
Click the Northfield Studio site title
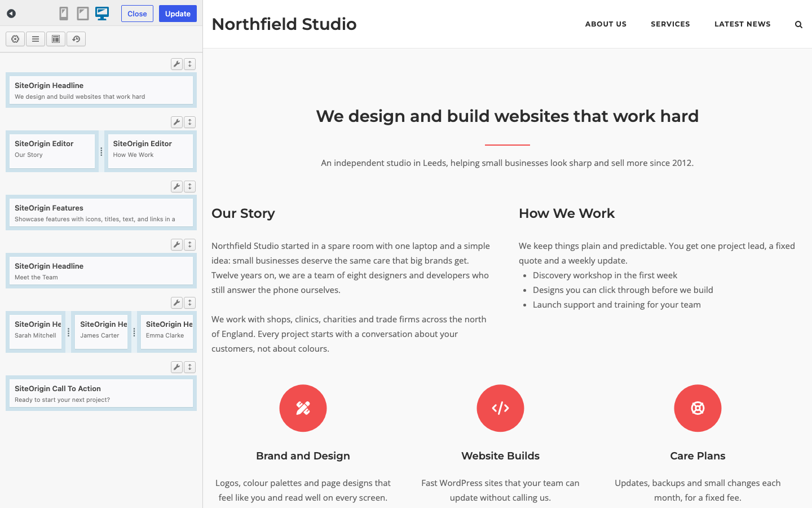point(284,24)
